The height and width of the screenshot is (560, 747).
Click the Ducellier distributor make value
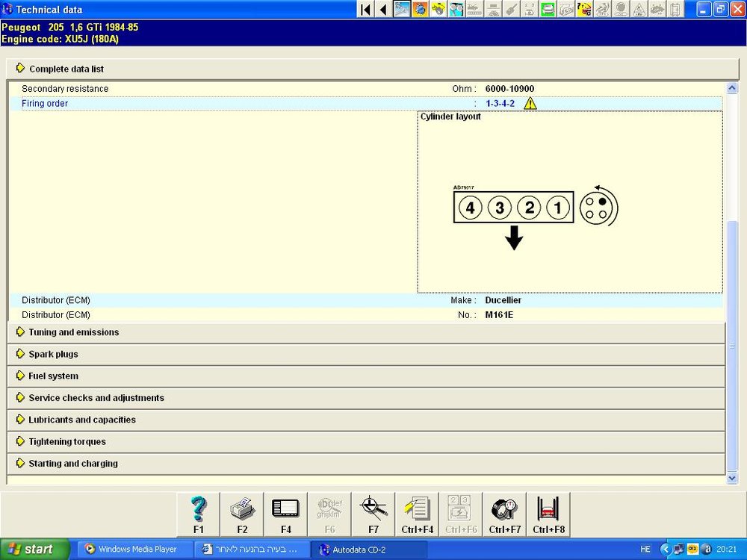503,300
